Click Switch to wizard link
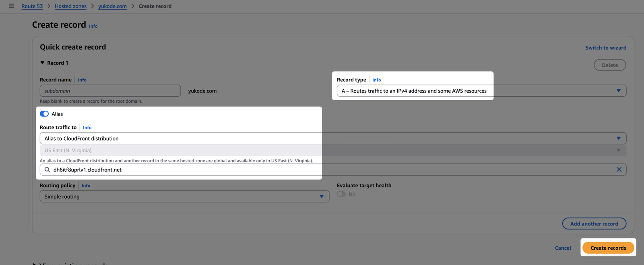This screenshot has width=644, height=265. coord(606,48)
